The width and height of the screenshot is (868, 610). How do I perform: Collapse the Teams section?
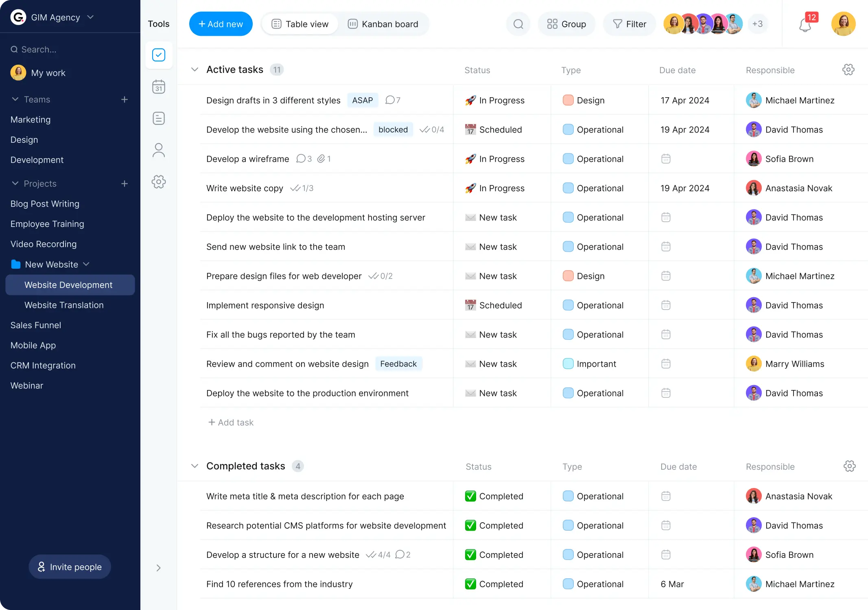tap(15, 99)
